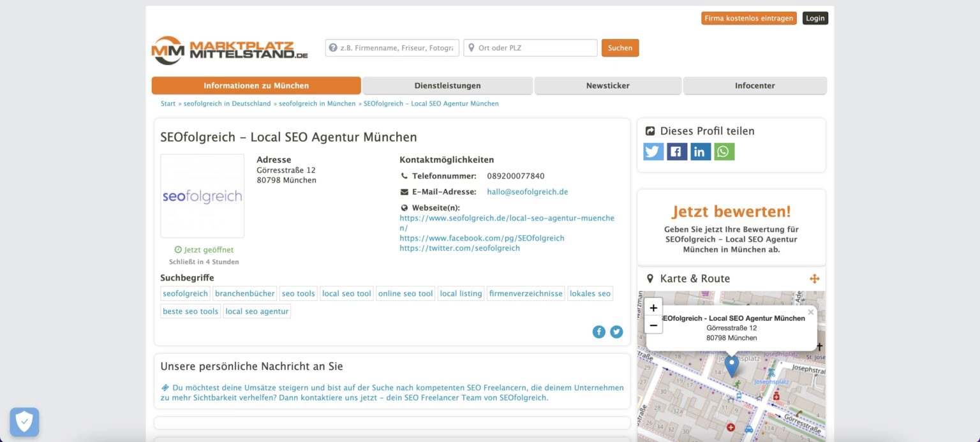Select the 'seo tools' tag
The image size is (980, 442).
[299, 294]
